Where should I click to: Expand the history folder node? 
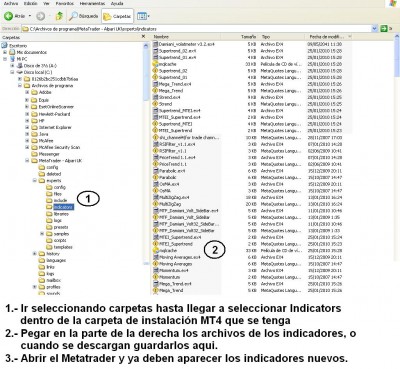pos(35,254)
